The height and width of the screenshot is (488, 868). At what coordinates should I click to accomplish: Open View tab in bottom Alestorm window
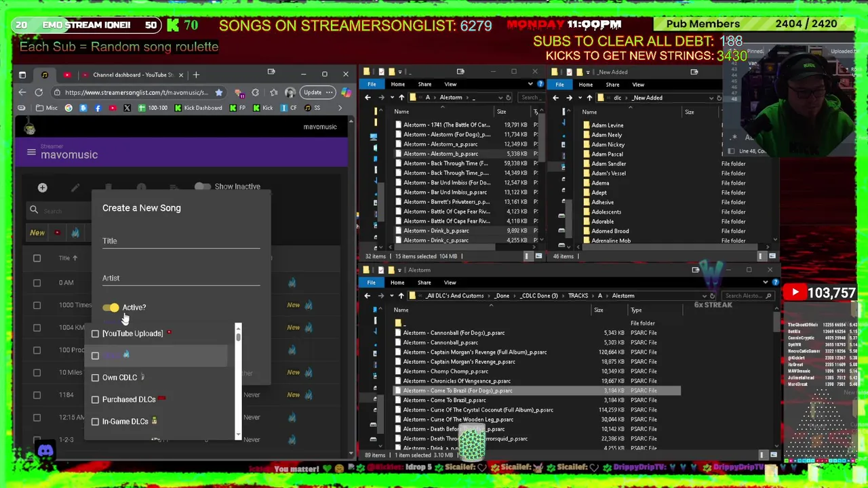450,283
